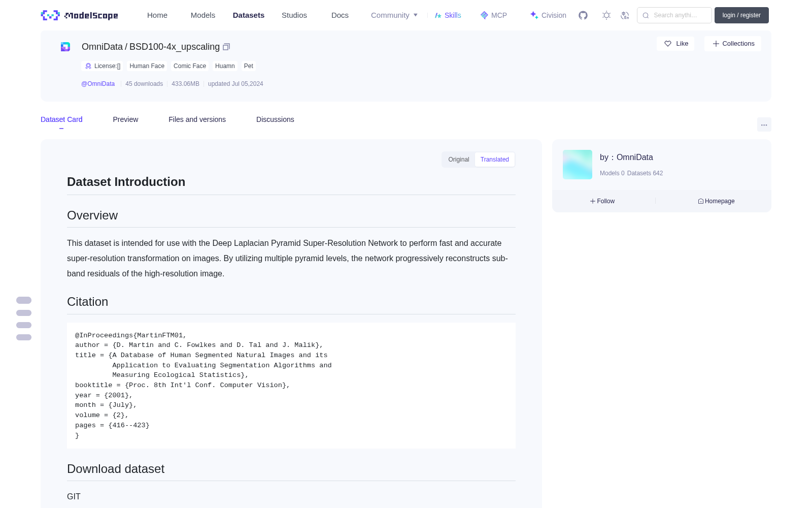Switch to Files and versions tab
This screenshot has width=812, height=508.
[197, 119]
